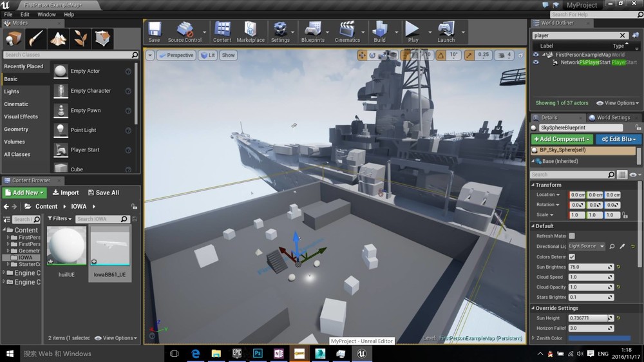Toggle rotation snapping triangle icon

coord(440,55)
